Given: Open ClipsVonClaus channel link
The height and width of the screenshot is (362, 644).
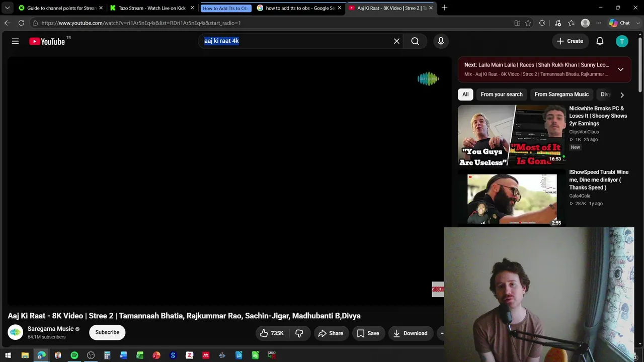Looking at the screenshot, I should click(x=584, y=132).
